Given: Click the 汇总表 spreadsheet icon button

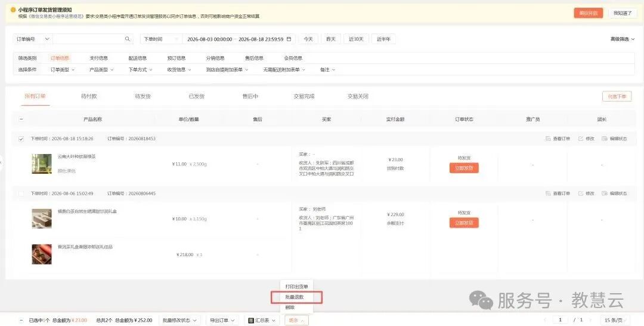Looking at the screenshot, I should [251, 320].
